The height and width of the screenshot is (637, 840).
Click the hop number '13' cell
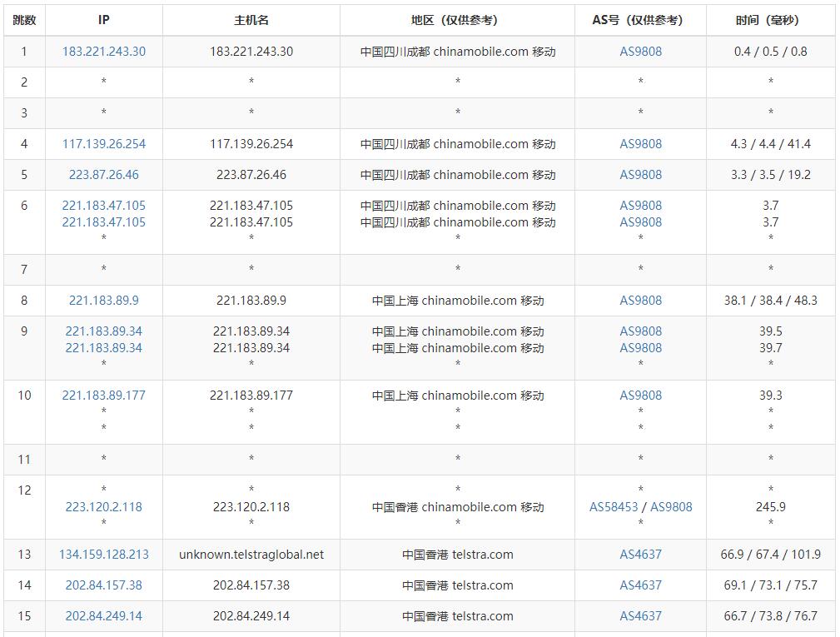[24, 555]
